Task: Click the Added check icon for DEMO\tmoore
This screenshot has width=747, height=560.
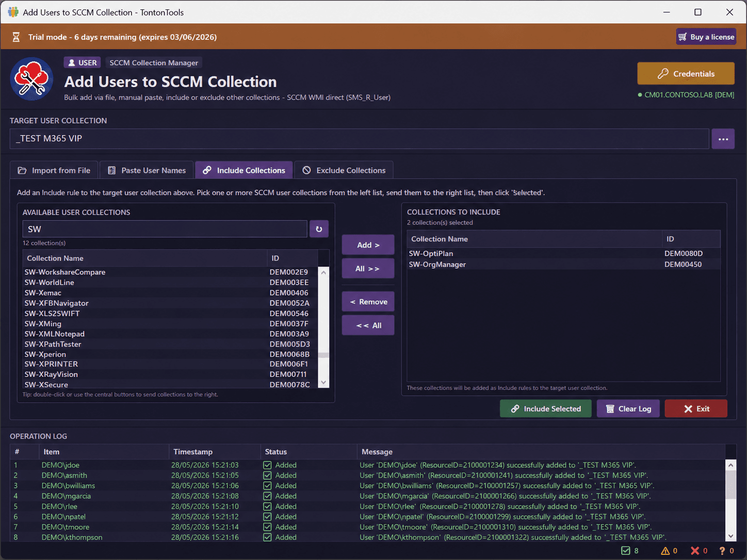Action: (267, 527)
